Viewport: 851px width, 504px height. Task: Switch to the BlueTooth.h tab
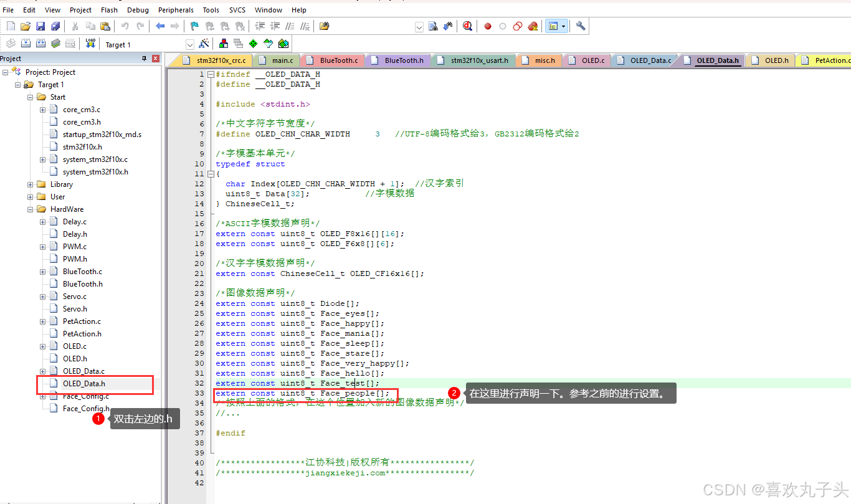click(x=399, y=60)
